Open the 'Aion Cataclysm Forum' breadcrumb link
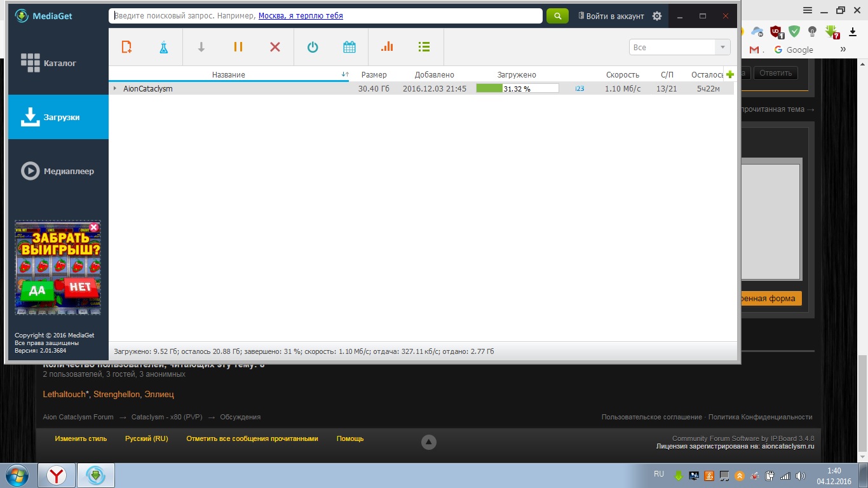This screenshot has height=488, width=868. coord(78,417)
